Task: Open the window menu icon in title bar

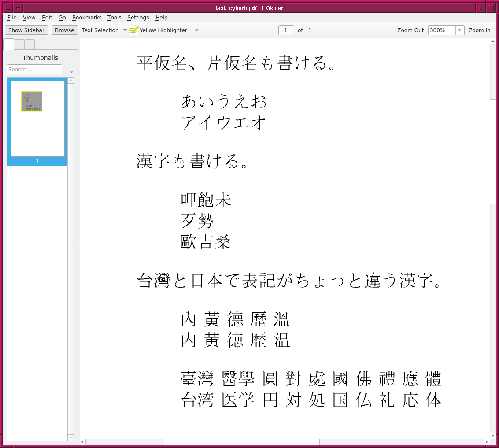Action: tap(8, 8)
